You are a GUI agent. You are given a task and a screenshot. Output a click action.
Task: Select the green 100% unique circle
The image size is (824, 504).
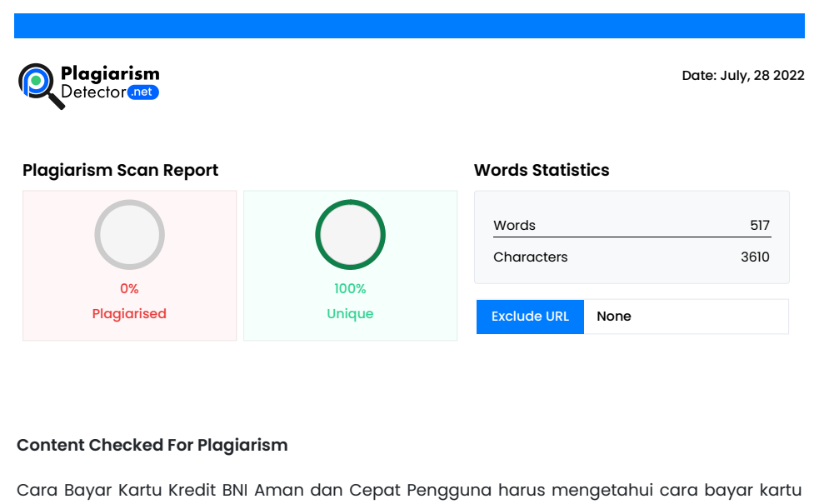click(351, 234)
